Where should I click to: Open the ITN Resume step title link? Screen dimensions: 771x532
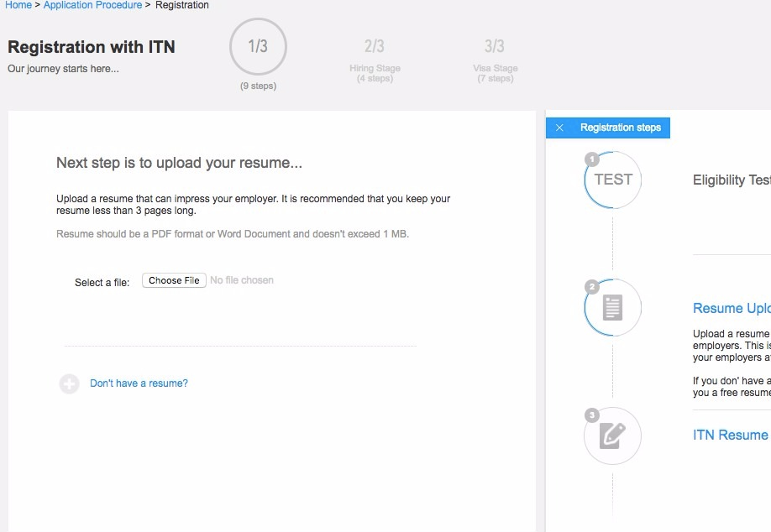731,435
